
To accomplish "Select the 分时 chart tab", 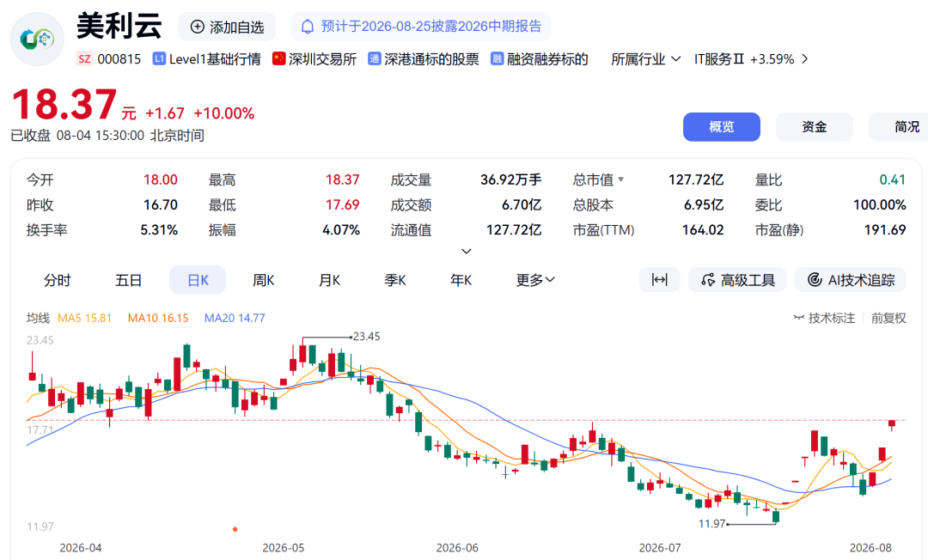I will click(58, 280).
